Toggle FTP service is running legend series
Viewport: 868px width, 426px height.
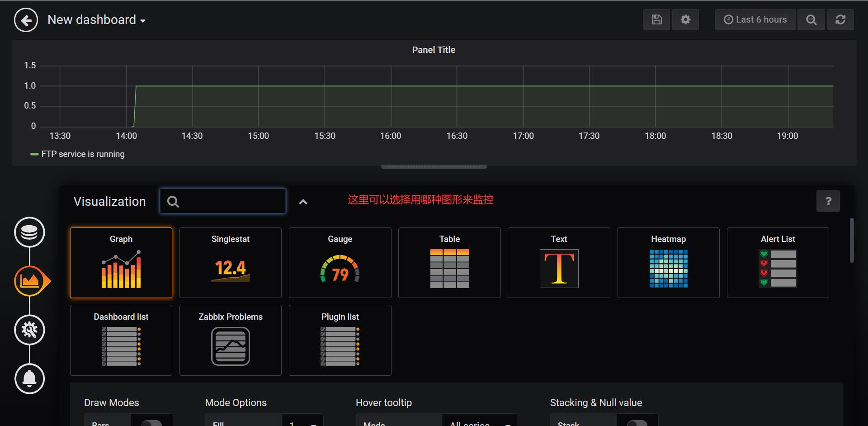click(x=83, y=154)
